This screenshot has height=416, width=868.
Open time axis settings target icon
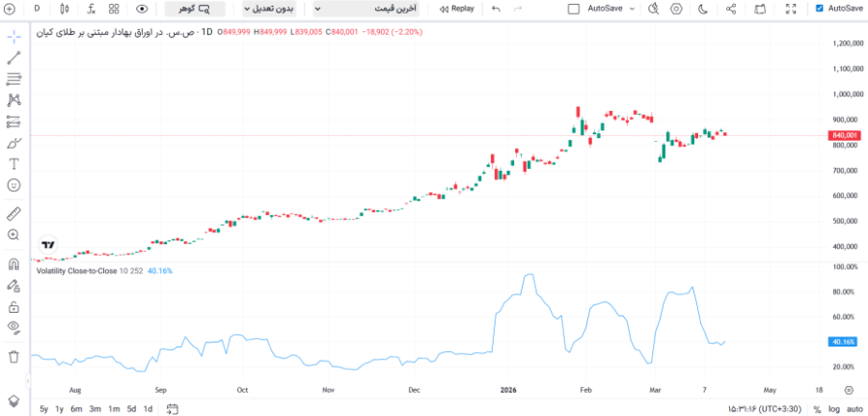(849, 389)
